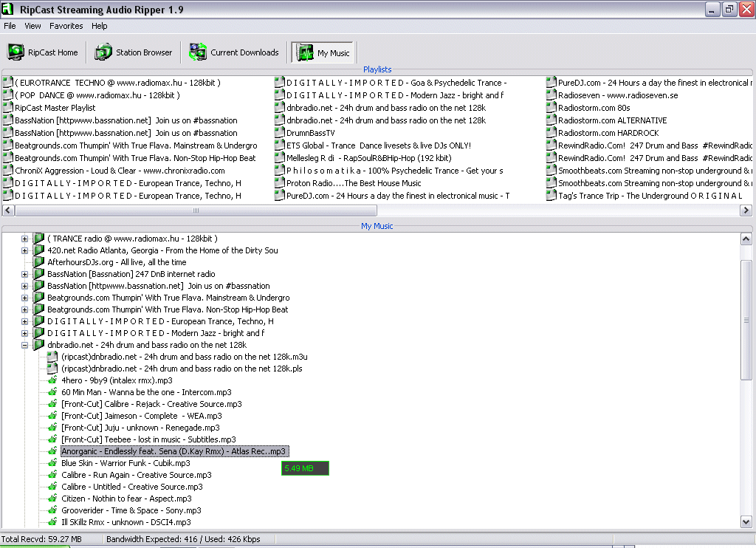
Task: Expand 420.net Radio Atlanta folder
Action: 24,250
